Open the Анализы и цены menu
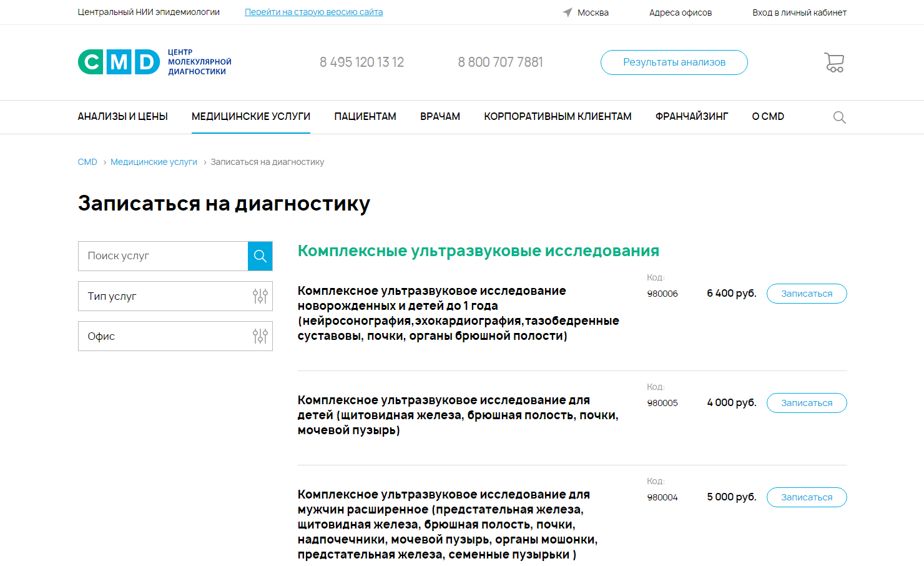 (122, 117)
